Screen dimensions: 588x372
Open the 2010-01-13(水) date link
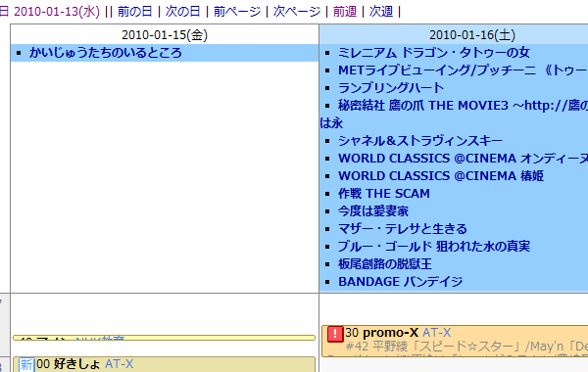(56, 12)
